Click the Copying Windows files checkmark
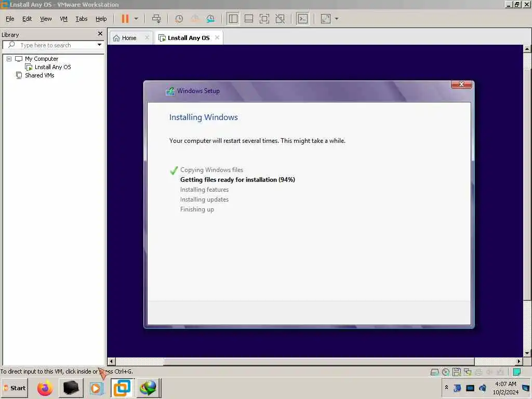 [174, 170]
